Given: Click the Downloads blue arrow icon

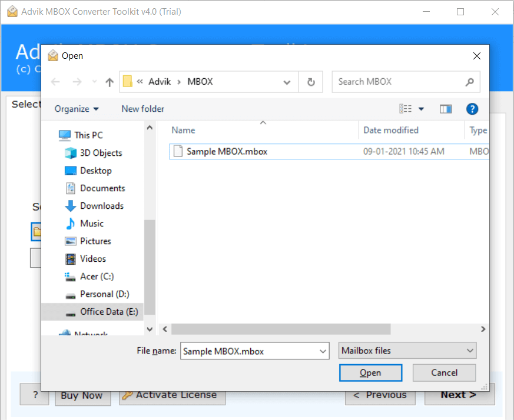Looking at the screenshot, I should pyautogui.click(x=71, y=206).
